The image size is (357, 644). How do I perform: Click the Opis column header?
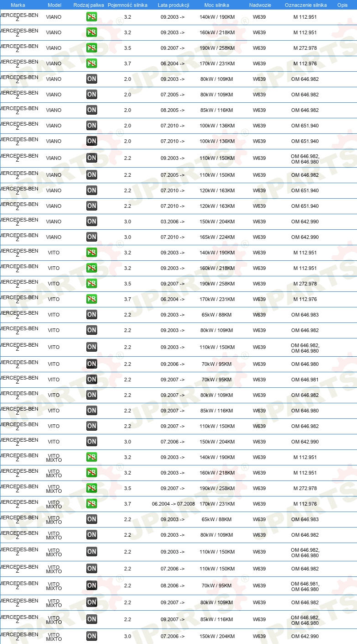342,5
